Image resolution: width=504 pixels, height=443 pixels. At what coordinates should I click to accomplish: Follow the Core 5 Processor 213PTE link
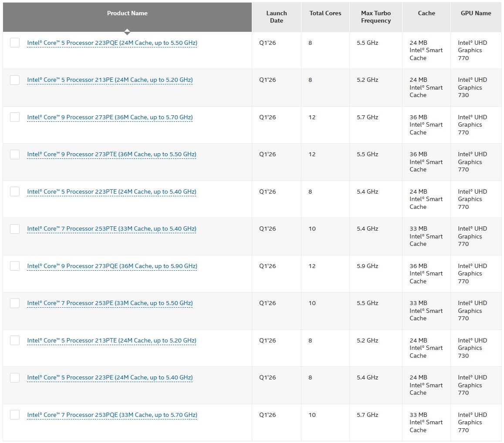[112, 341]
